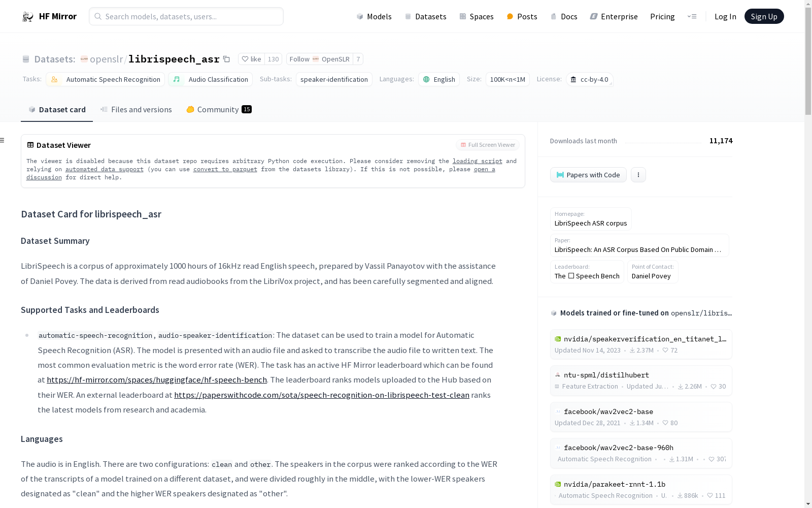The height and width of the screenshot is (508, 812).
Task: Open the Spaces nav item
Action: (x=477, y=17)
